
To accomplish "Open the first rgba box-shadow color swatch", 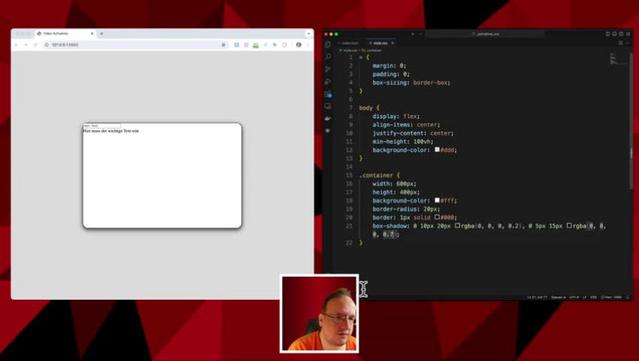I will (x=457, y=225).
